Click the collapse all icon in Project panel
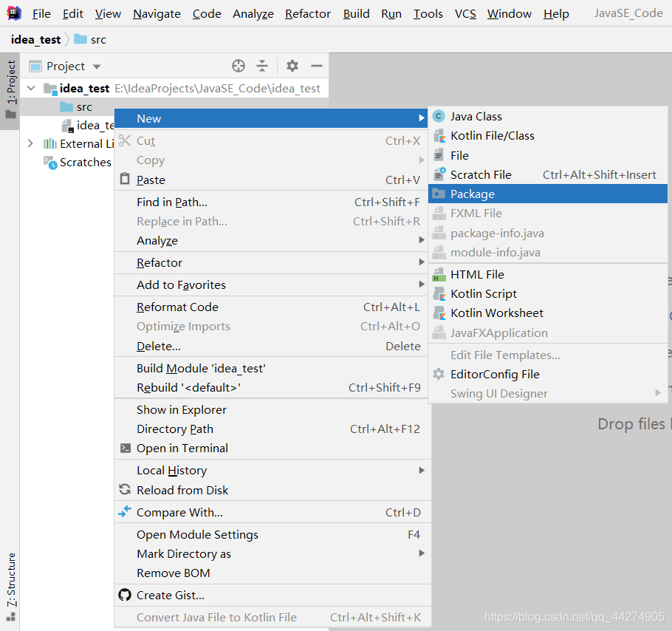The image size is (672, 631). click(262, 66)
